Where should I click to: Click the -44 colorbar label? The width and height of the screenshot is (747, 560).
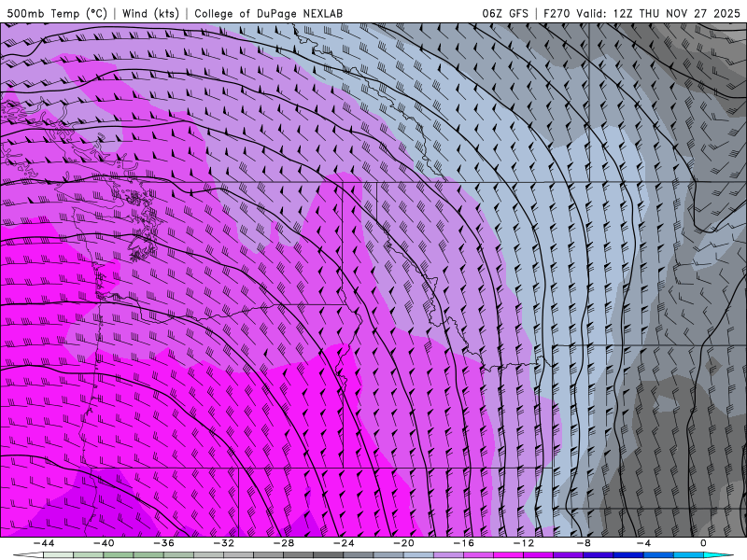tap(44, 543)
